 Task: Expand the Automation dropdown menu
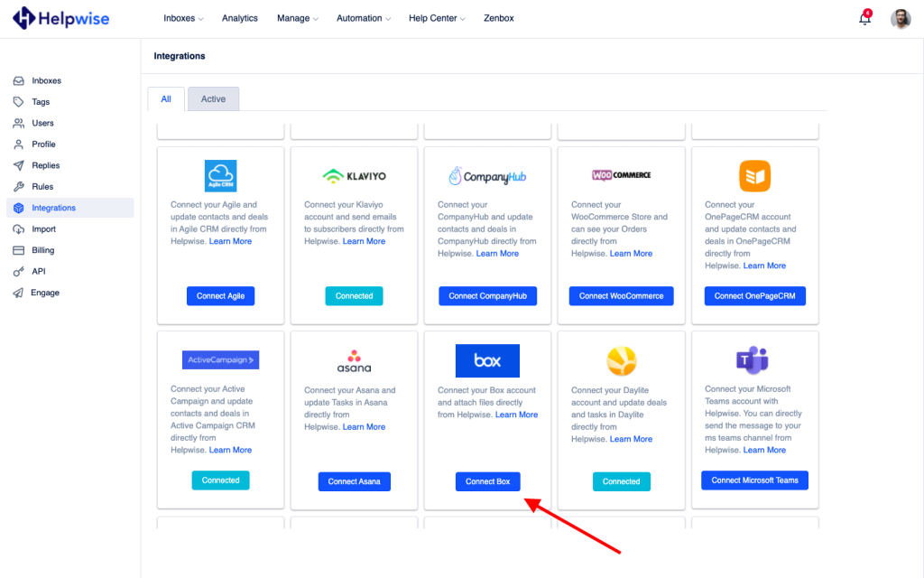click(x=364, y=18)
